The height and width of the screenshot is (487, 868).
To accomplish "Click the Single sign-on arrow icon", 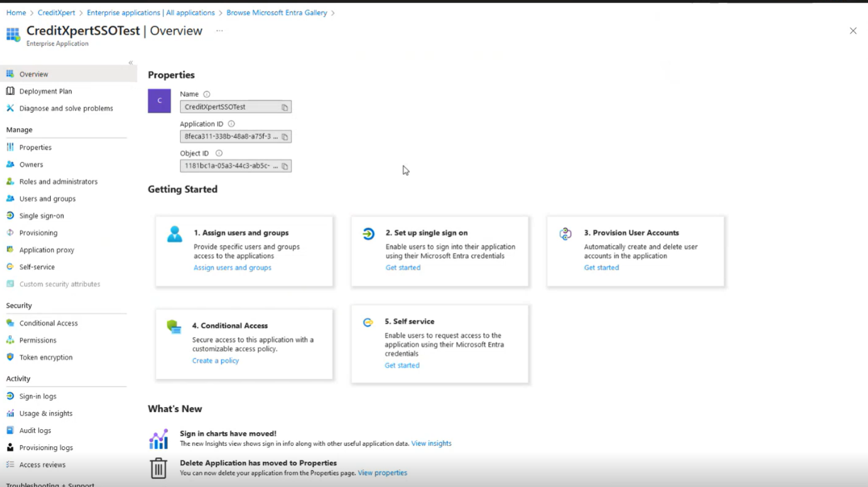I will click(10, 215).
